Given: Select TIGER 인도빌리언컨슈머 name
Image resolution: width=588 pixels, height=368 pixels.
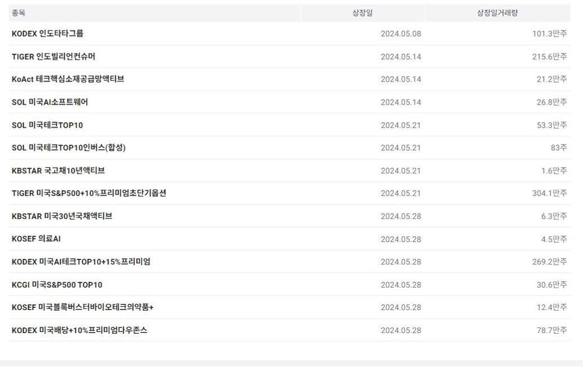Looking at the screenshot, I should coord(53,57).
